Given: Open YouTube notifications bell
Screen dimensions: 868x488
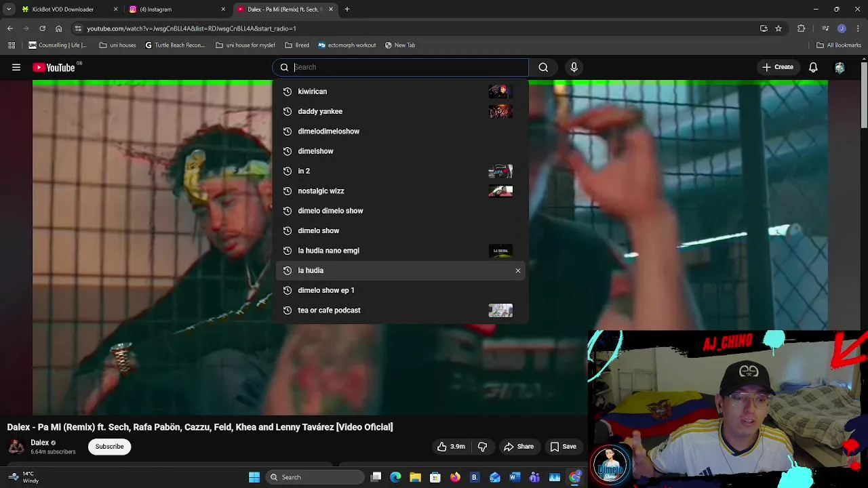Looking at the screenshot, I should point(813,67).
